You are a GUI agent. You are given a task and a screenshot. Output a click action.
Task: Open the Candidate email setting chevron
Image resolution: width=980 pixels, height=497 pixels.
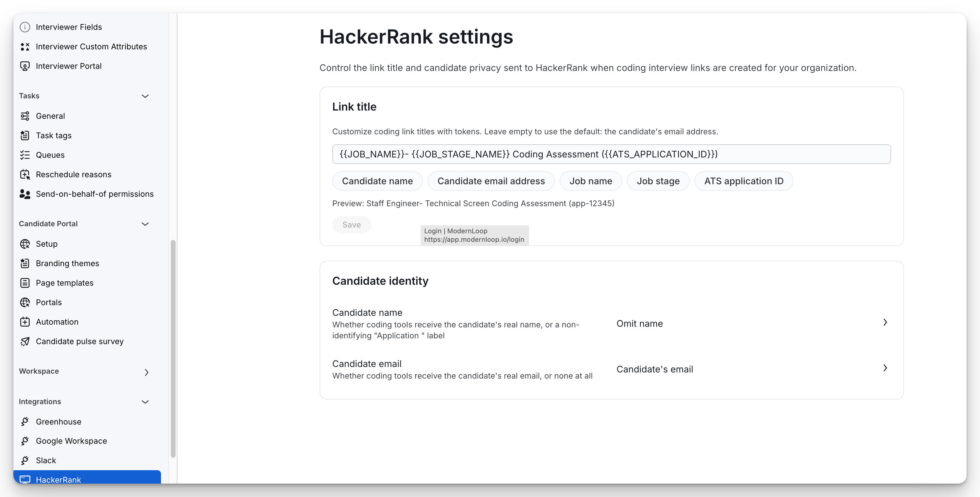coord(885,368)
